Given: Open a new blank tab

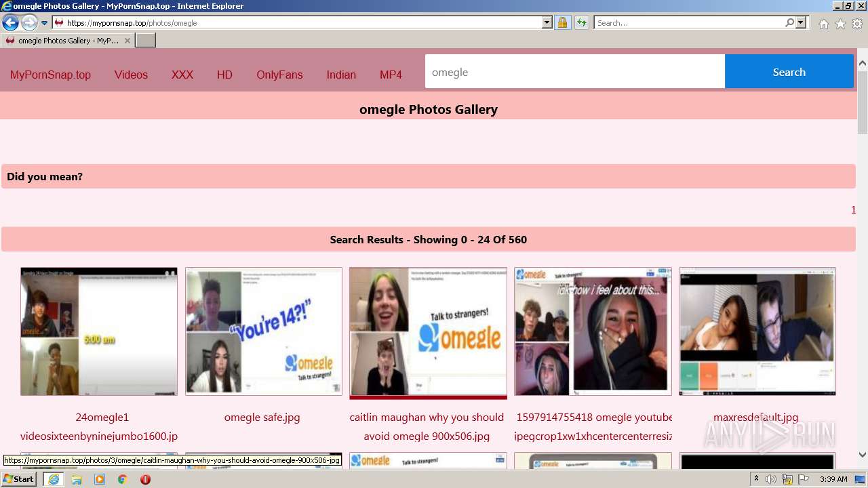Looking at the screenshot, I should point(146,41).
